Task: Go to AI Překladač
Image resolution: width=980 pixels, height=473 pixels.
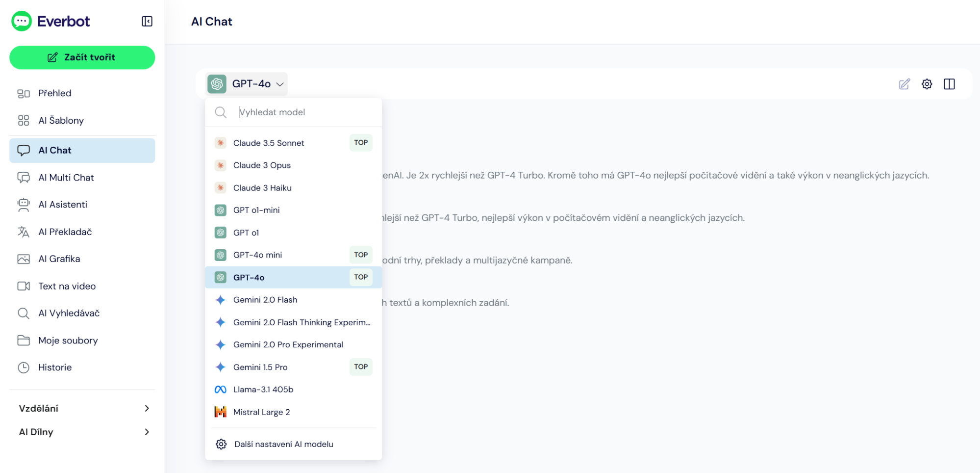Action: point(82,232)
